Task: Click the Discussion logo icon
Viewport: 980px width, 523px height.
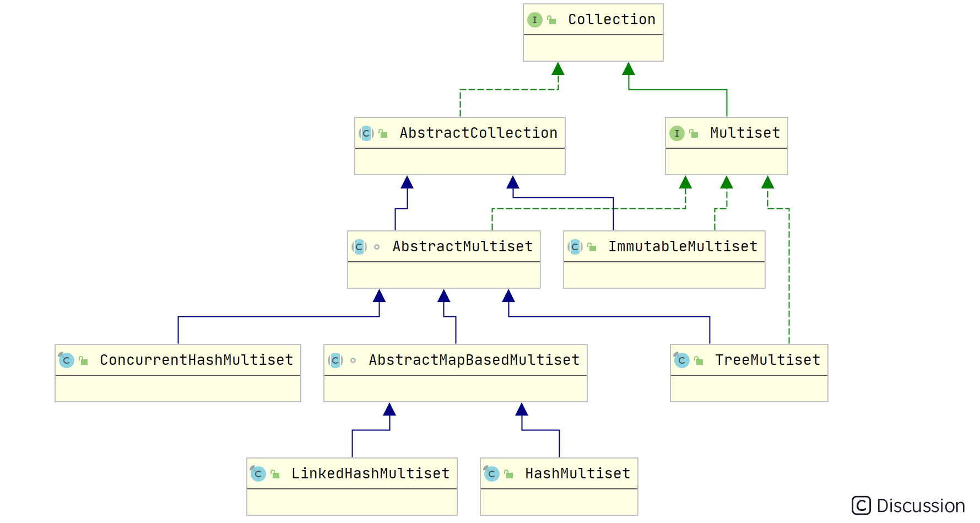Action: pyautogui.click(x=861, y=505)
